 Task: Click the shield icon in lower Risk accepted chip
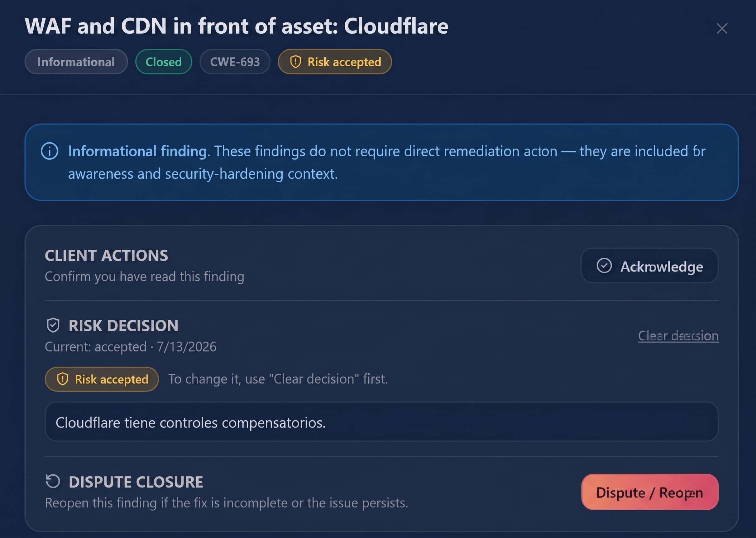pyautogui.click(x=62, y=379)
